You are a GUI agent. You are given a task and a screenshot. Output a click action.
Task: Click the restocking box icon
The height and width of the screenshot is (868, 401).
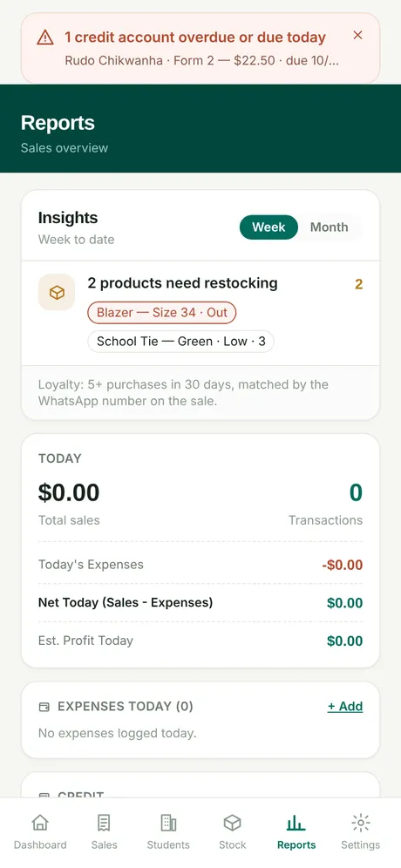(x=57, y=292)
